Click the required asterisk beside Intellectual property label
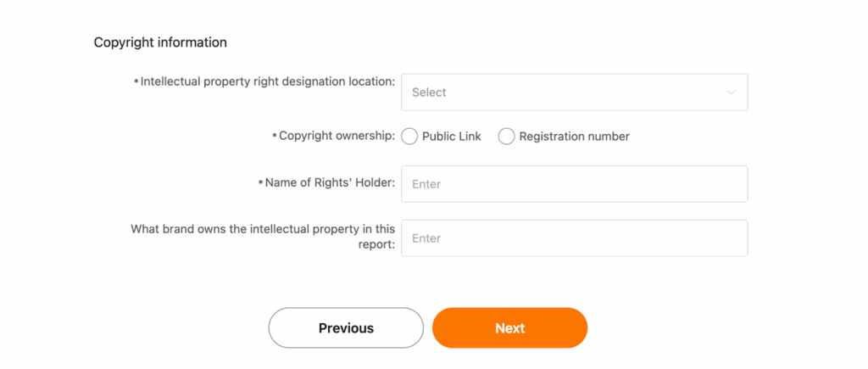This screenshot has height=369, width=868. point(136,81)
